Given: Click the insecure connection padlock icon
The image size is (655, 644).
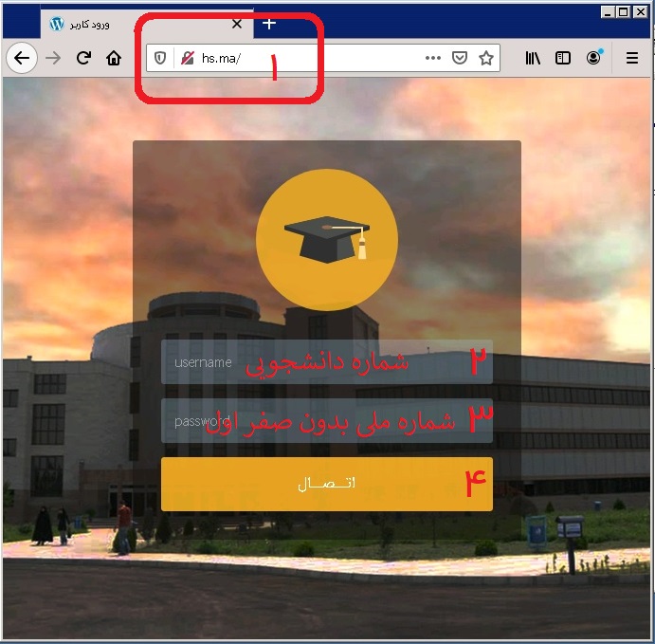Looking at the screenshot, I should pos(187,58).
